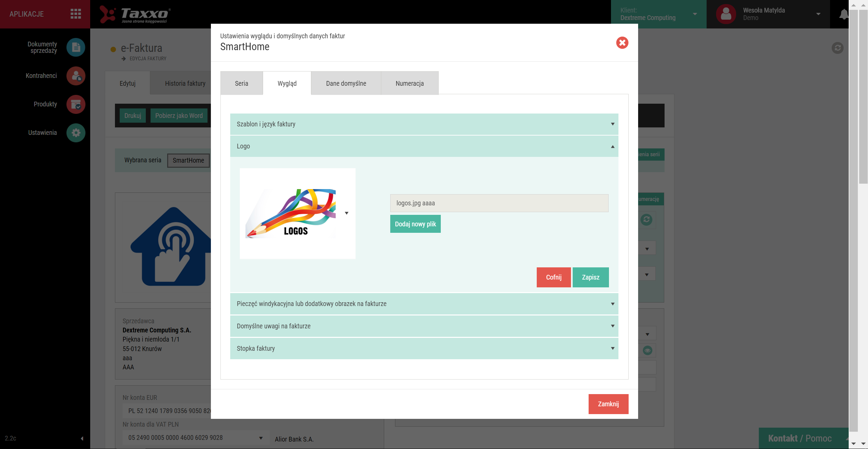Image resolution: width=868 pixels, height=449 pixels.
Task: Click the Dokumenty sprzedaży document icon
Action: point(76,47)
